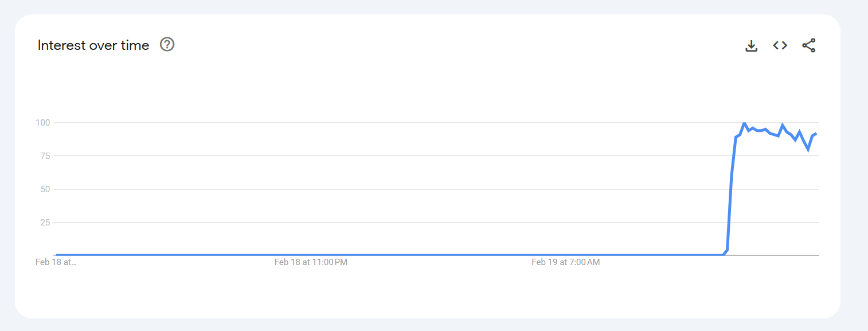Click the angle-brackets embed icon
Screen dimensions: 868x331
pos(780,45)
